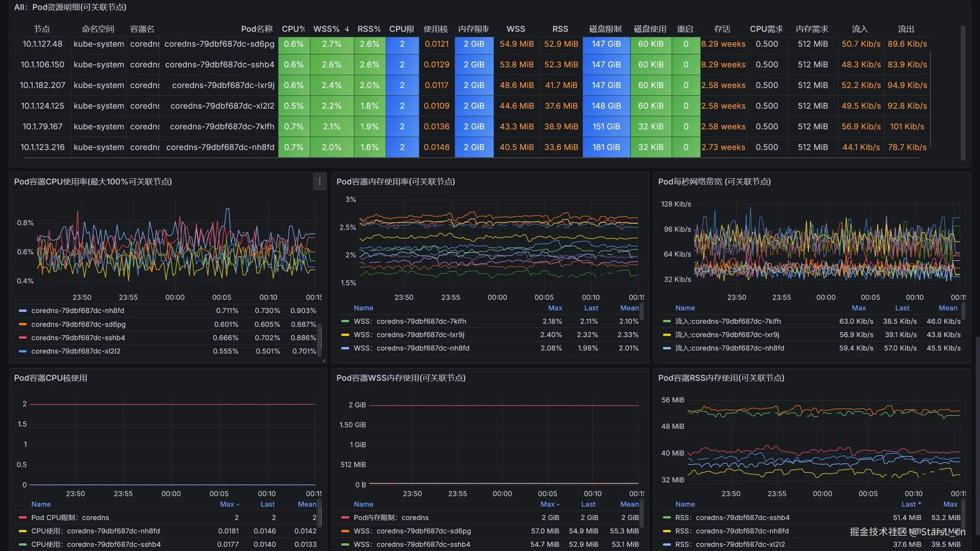Image resolution: width=980 pixels, height=551 pixels.
Task: Sort the Pod容器RSS内存使用 legend by Last *
Action: point(911,504)
